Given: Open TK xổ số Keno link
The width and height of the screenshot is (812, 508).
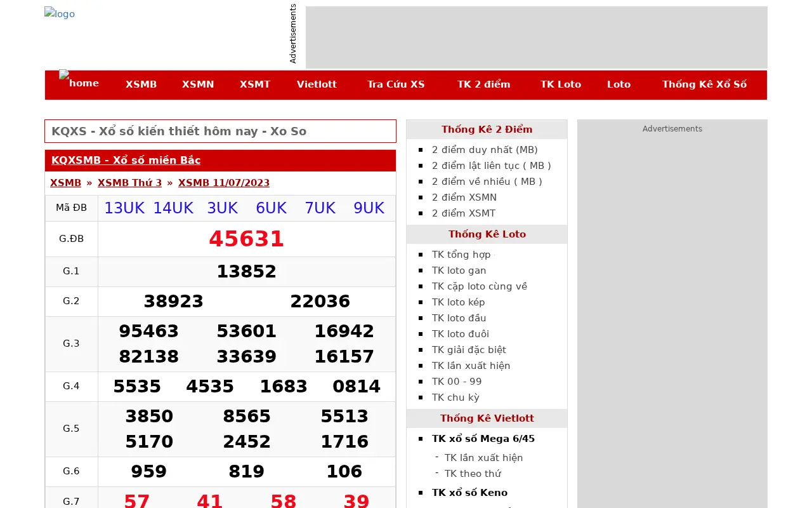Looking at the screenshot, I should click(469, 493).
